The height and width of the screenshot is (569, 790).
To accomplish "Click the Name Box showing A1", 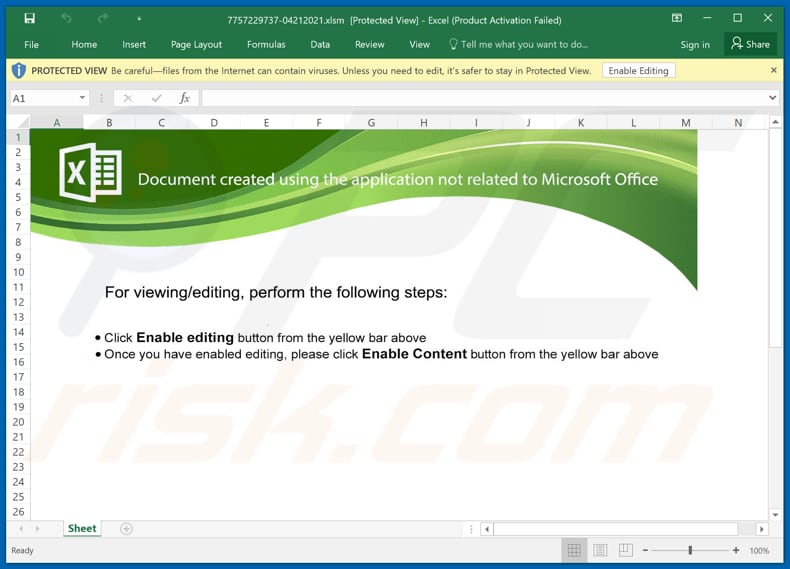I will (43, 98).
